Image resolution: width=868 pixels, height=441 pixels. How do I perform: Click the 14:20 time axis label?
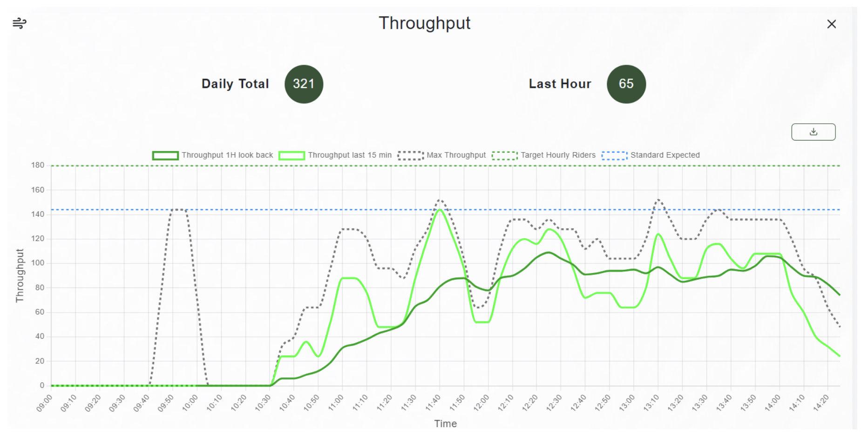click(821, 403)
